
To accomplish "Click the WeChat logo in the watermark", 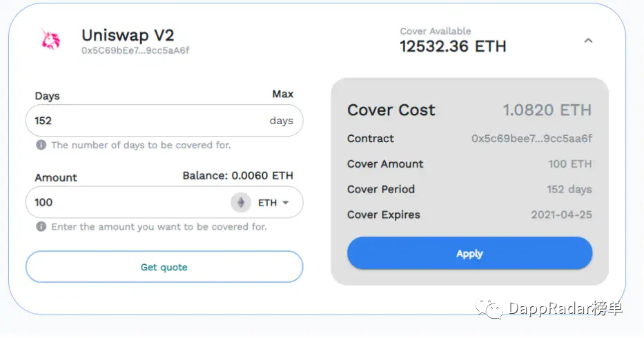I will click(x=489, y=308).
